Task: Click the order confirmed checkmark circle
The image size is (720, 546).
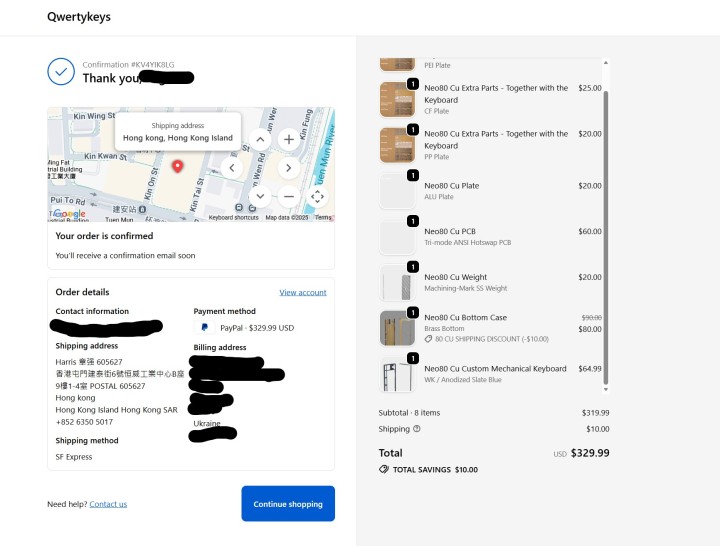Action: tap(61, 72)
